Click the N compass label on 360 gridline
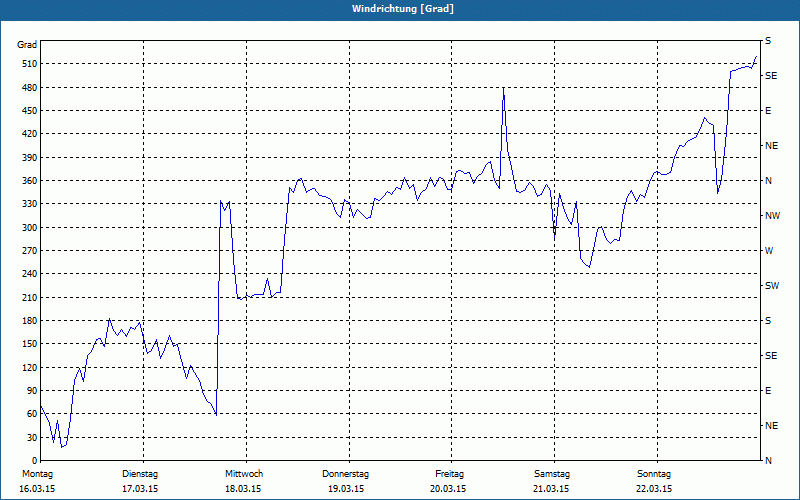 click(768, 181)
